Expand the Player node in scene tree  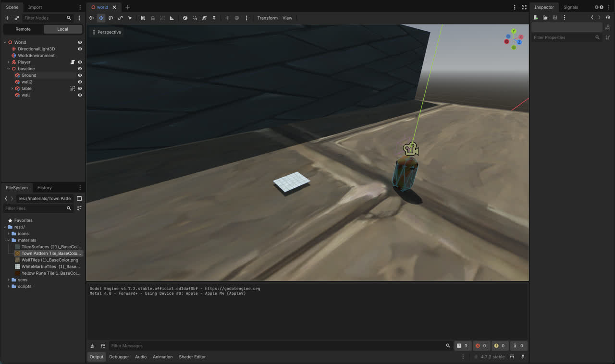pyautogui.click(x=8, y=62)
